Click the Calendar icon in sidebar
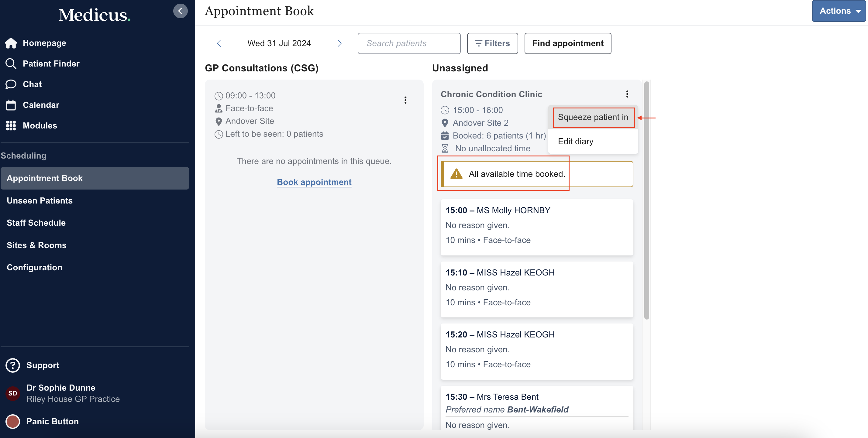 11,105
